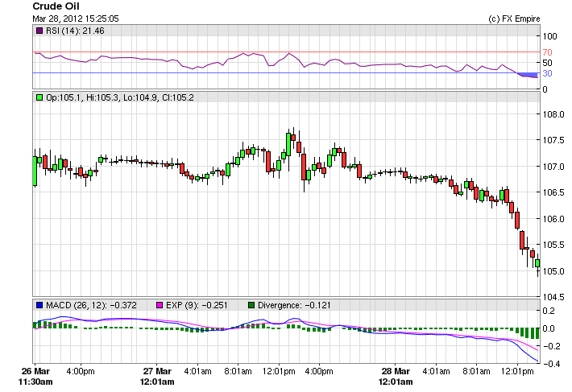Click the date label '28 Mar 12:01am'
The height and width of the screenshot is (392, 572).
point(396,377)
